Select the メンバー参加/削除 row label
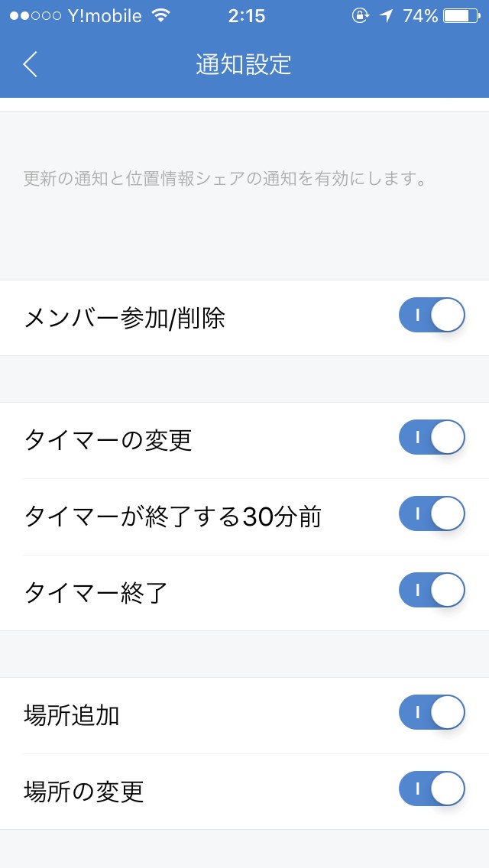The height and width of the screenshot is (868, 489). [x=125, y=318]
